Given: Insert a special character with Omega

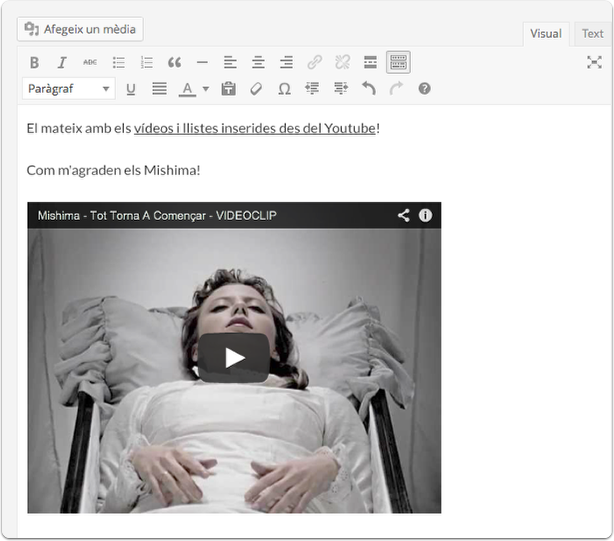Looking at the screenshot, I should pos(284,89).
